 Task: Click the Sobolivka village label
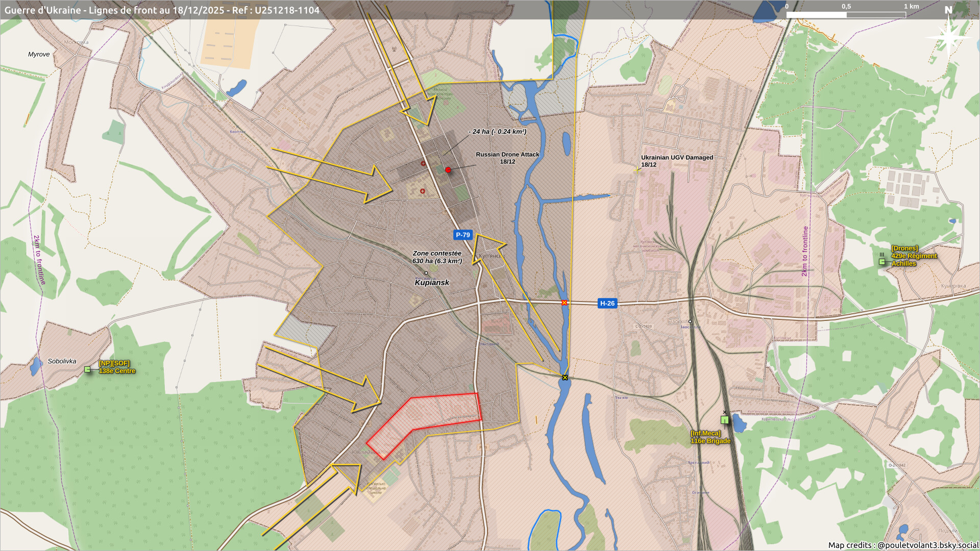point(62,361)
